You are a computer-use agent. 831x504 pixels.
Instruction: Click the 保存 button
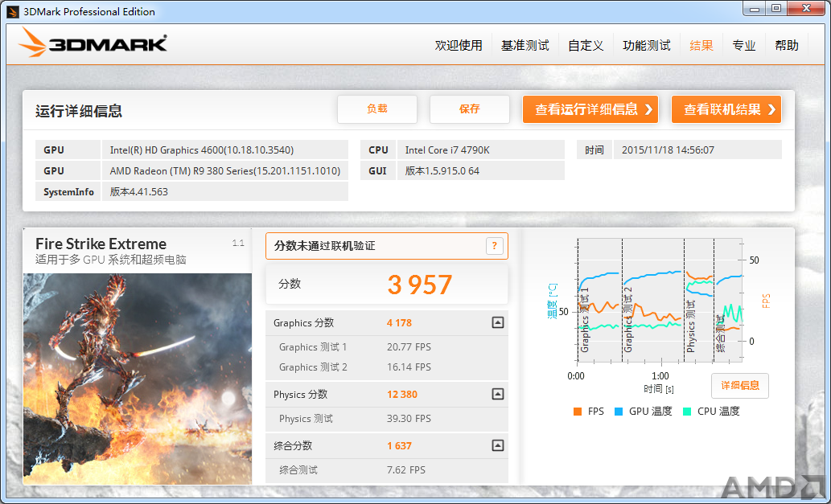click(470, 109)
